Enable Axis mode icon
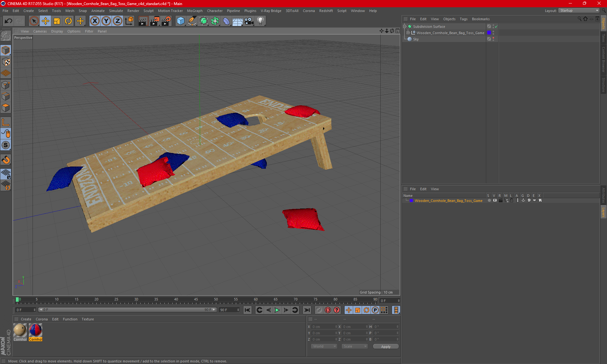The image size is (607, 364). tap(6, 122)
